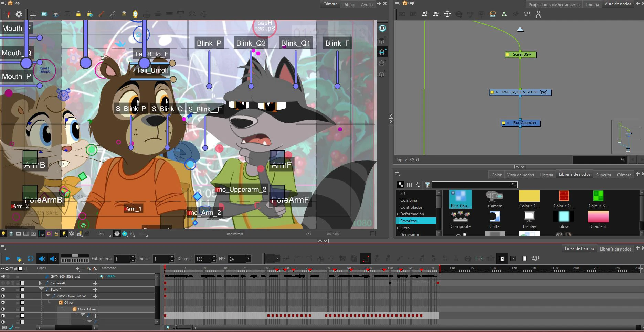Click the timeline Play button
The width and height of the screenshot is (644, 332).
[x=8, y=258]
